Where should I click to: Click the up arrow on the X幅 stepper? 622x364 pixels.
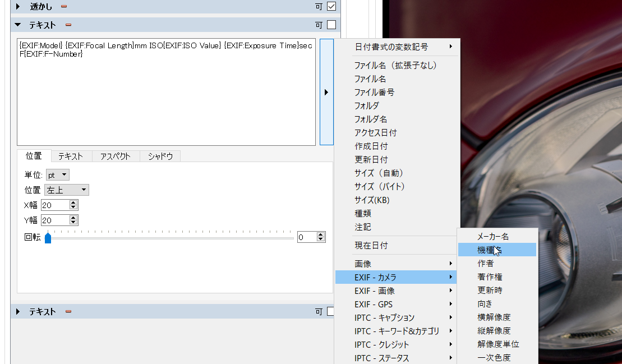pyautogui.click(x=74, y=202)
